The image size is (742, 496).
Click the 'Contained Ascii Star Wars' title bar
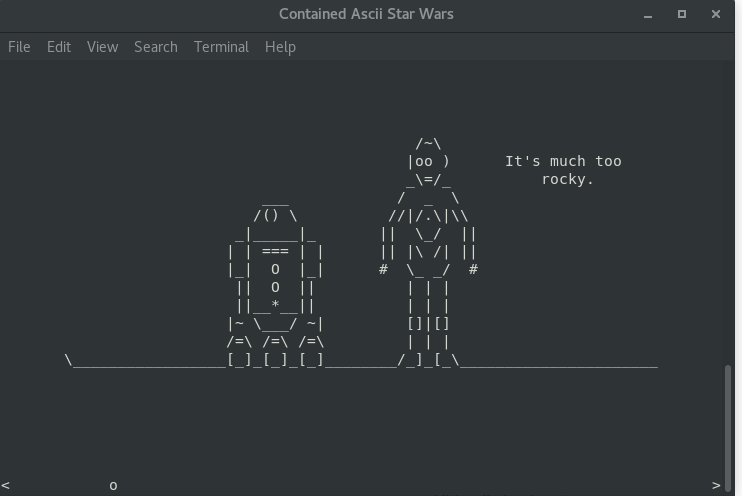[365, 14]
